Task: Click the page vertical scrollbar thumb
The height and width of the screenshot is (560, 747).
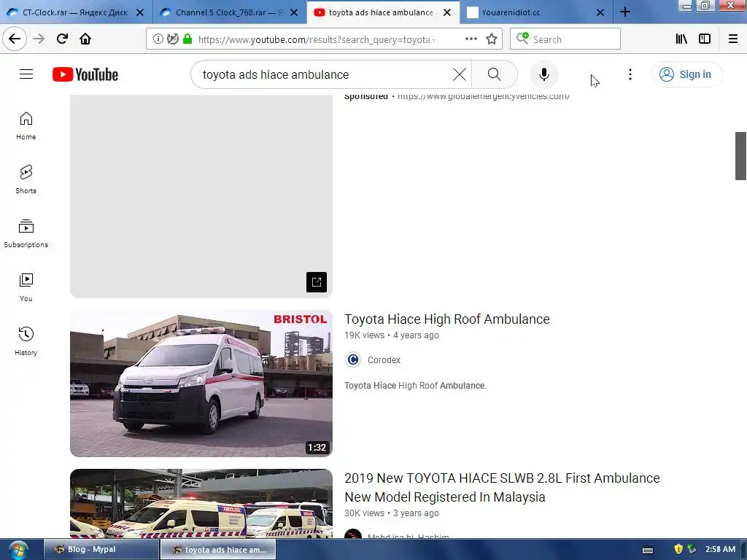Action: click(x=740, y=156)
